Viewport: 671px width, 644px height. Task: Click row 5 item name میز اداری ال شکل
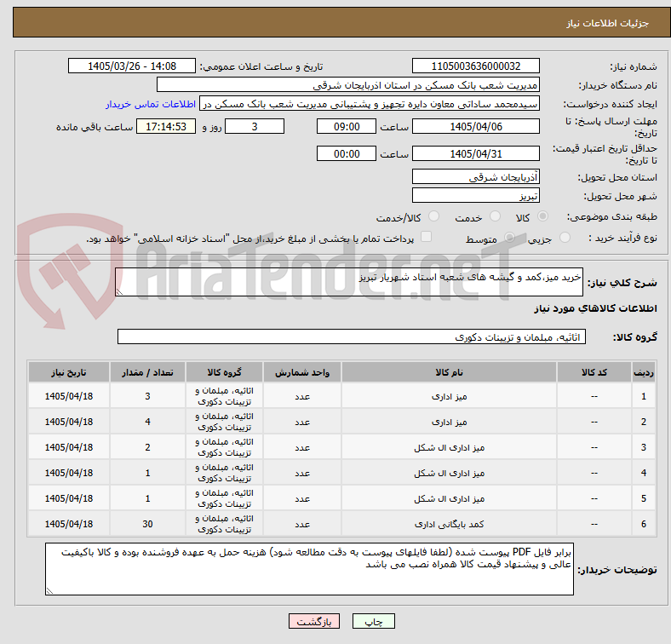[449, 498]
